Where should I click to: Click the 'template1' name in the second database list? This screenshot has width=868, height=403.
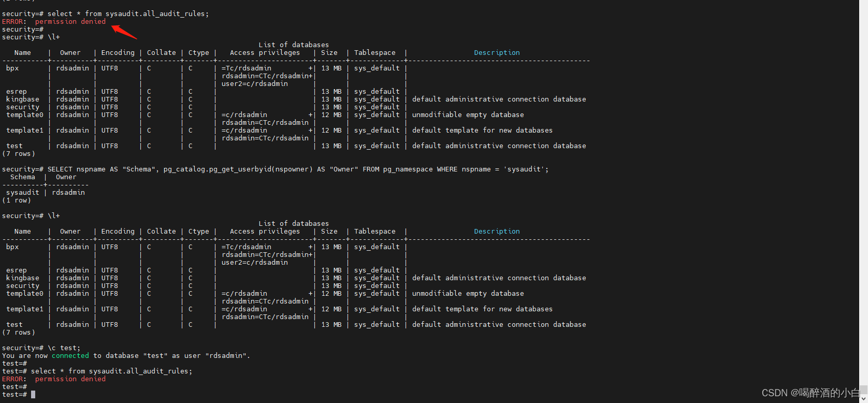tap(25, 309)
